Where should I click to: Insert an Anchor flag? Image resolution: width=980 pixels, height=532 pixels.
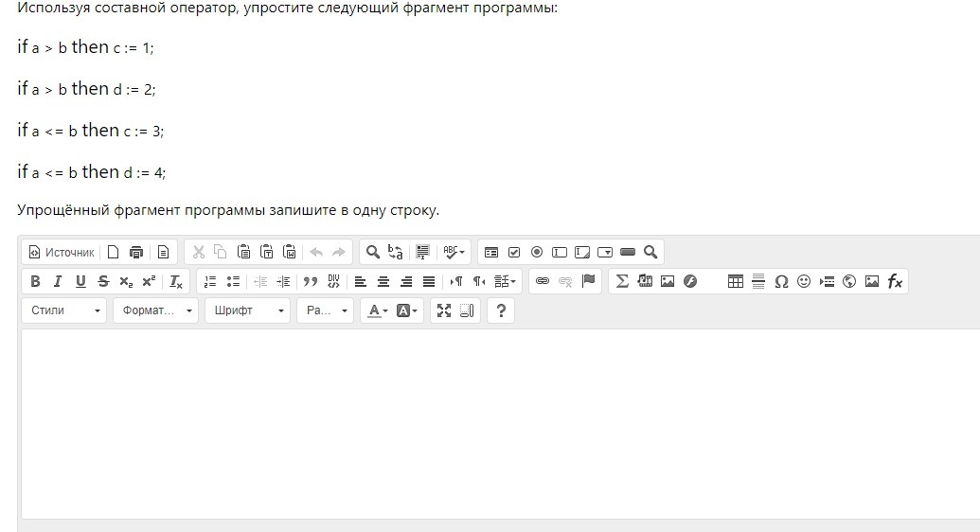(x=588, y=281)
